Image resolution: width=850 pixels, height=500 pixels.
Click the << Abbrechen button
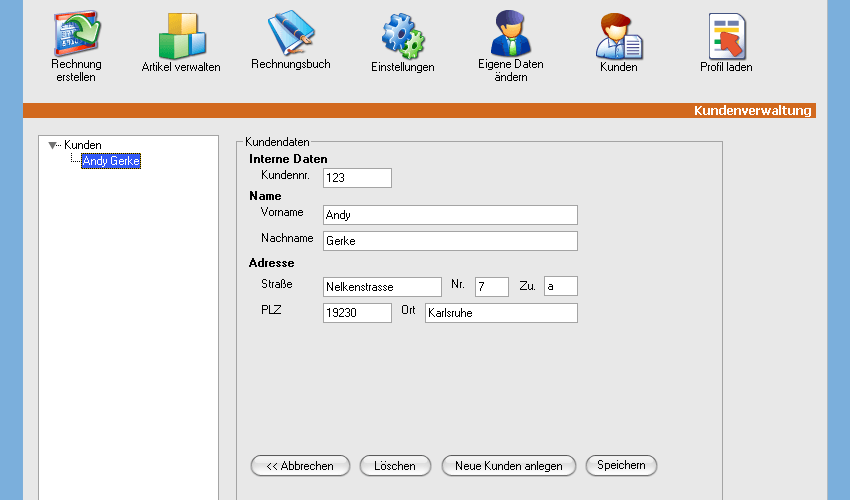point(300,466)
